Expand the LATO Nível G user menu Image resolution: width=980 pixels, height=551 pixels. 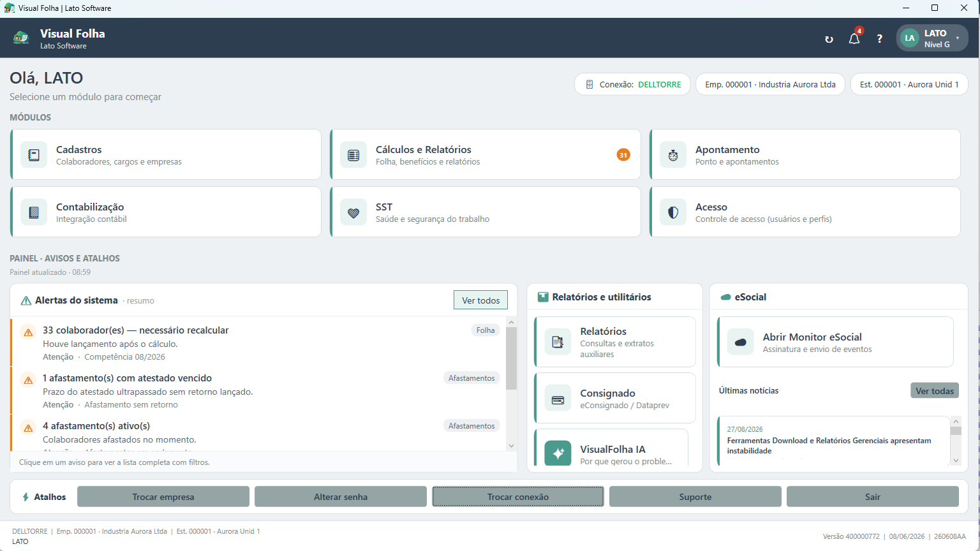[x=932, y=38]
